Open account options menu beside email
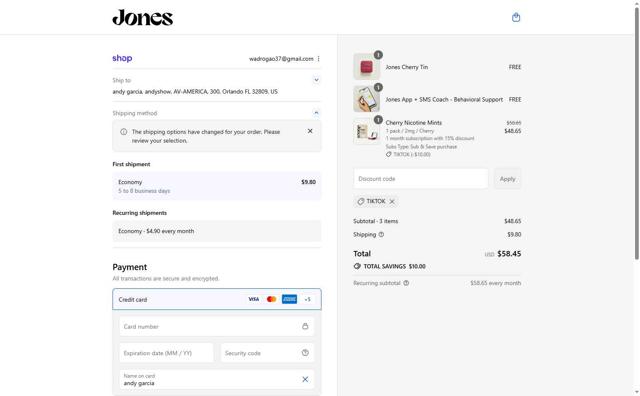The width and height of the screenshot is (640, 396). pos(318,59)
